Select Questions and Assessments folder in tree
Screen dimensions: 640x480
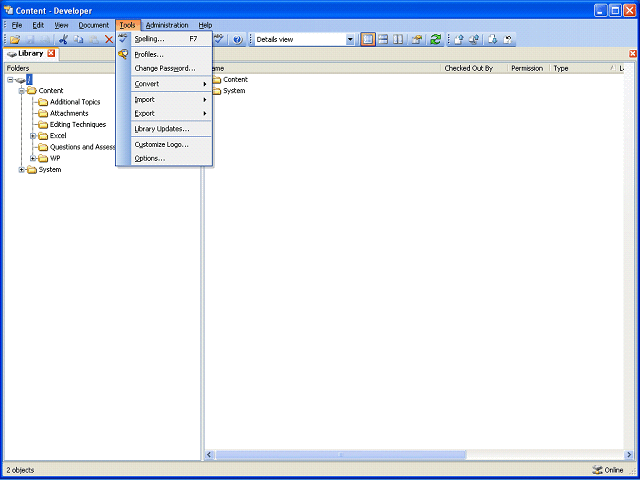[82, 147]
